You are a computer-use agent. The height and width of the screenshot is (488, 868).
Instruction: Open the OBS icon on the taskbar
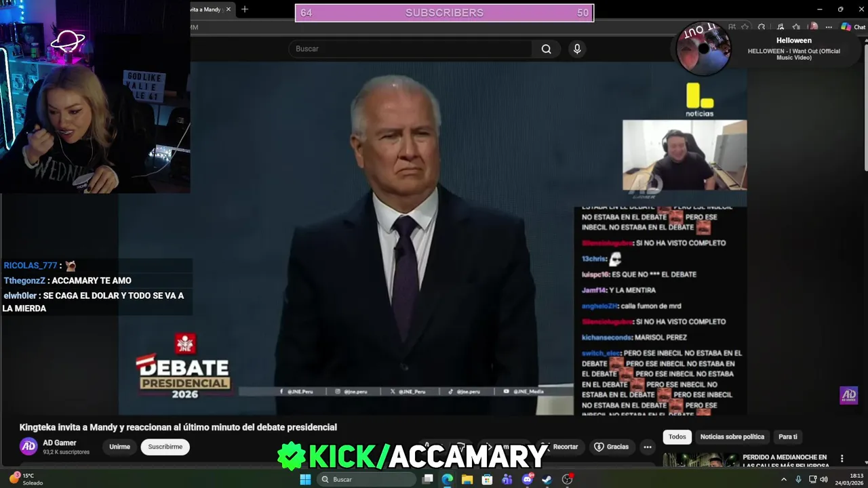(x=568, y=479)
